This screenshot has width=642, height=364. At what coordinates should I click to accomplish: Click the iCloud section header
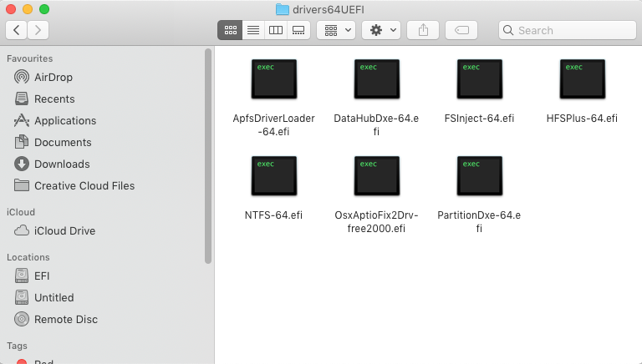[x=20, y=212]
